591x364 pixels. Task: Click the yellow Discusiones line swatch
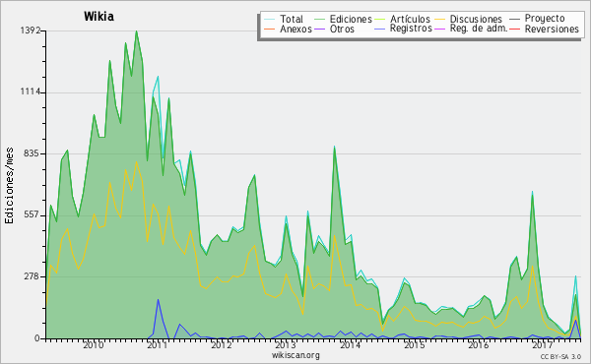click(440, 19)
